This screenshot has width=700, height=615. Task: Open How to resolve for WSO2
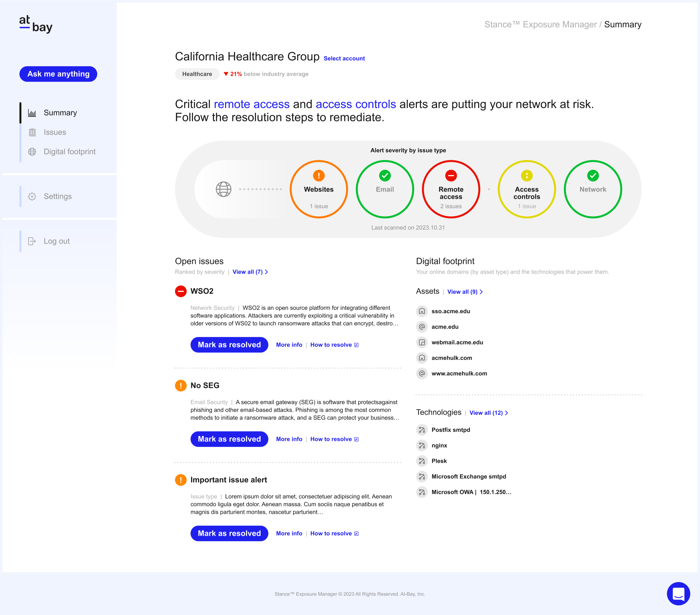(x=334, y=345)
